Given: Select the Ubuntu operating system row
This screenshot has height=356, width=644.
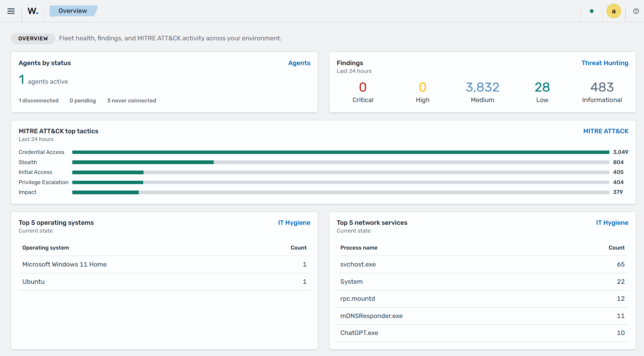Looking at the screenshot, I should 165,282.
